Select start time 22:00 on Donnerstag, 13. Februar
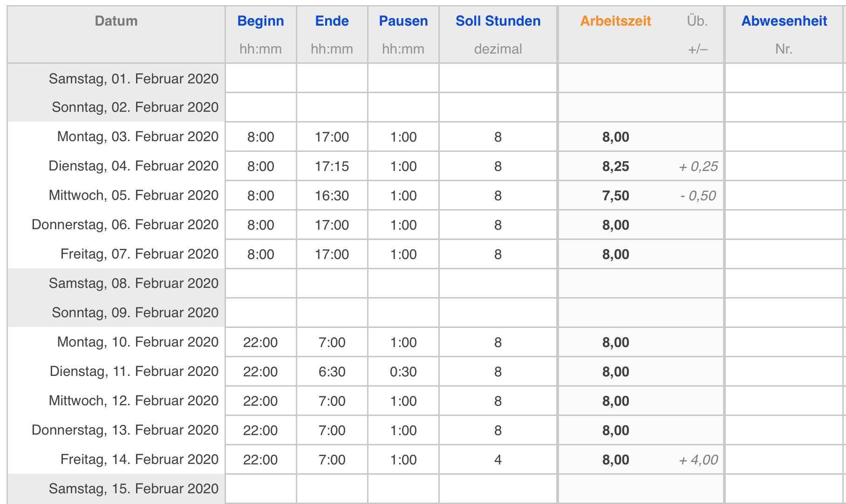846x504 pixels. tap(260, 430)
